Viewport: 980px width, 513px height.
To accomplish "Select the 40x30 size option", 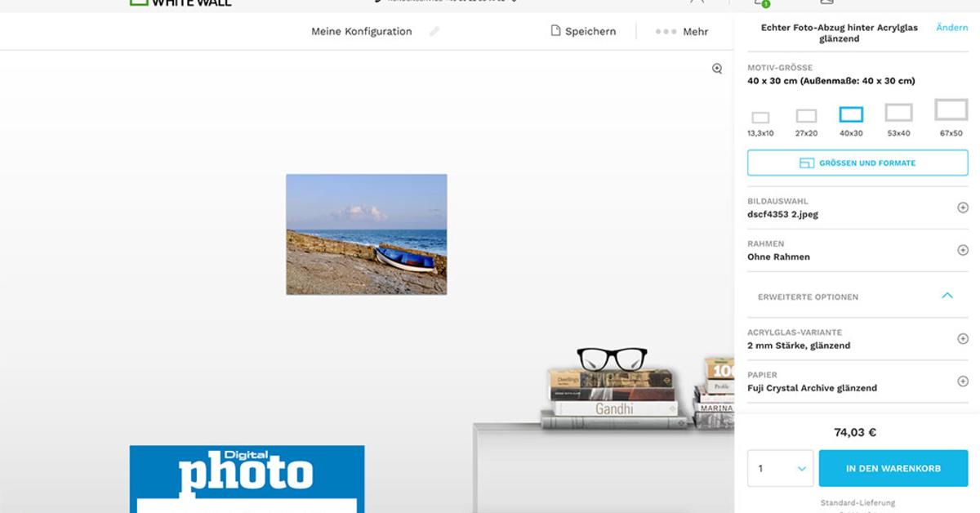I will click(851, 121).
